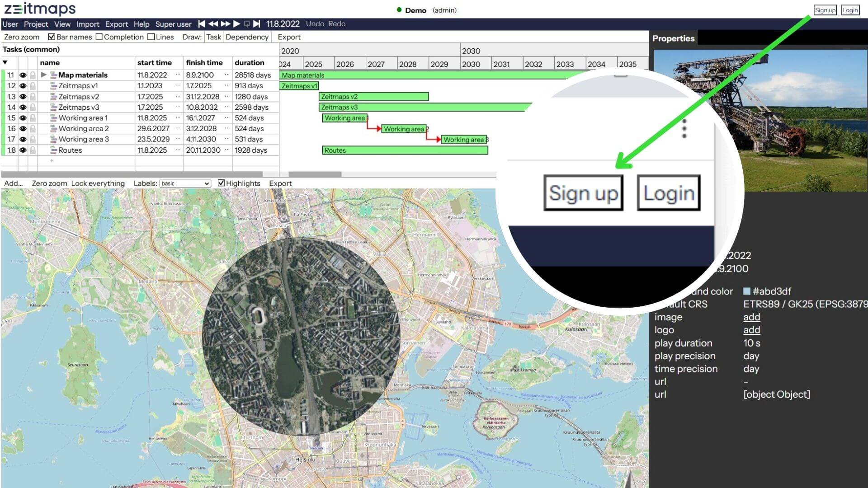Click the gantt icon beside Working area 1

tap(53, 118)
